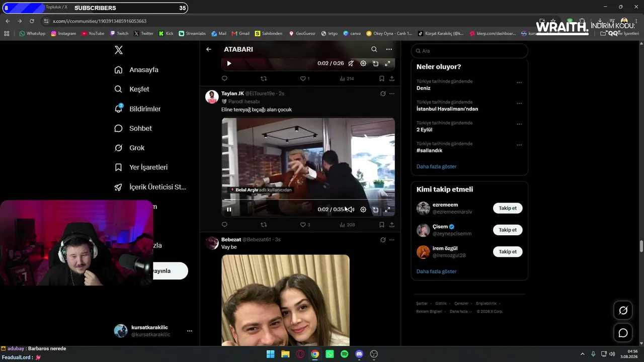Seek on the Taylan JK video progress bar

click(308, 200)
